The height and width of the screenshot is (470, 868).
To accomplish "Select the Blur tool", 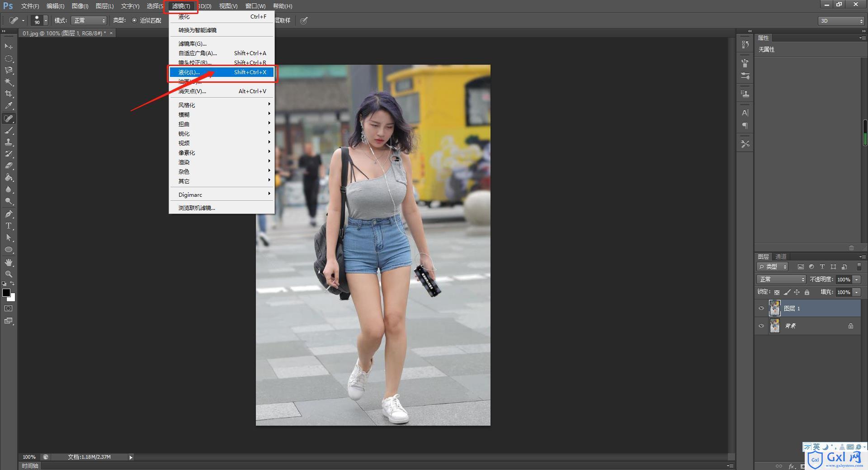I will pos(9,189).
